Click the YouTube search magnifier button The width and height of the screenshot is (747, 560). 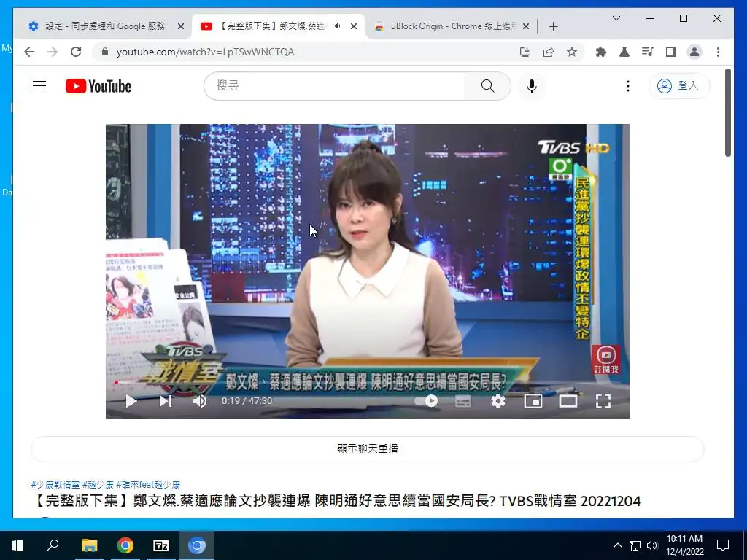(x=488, y=86)
